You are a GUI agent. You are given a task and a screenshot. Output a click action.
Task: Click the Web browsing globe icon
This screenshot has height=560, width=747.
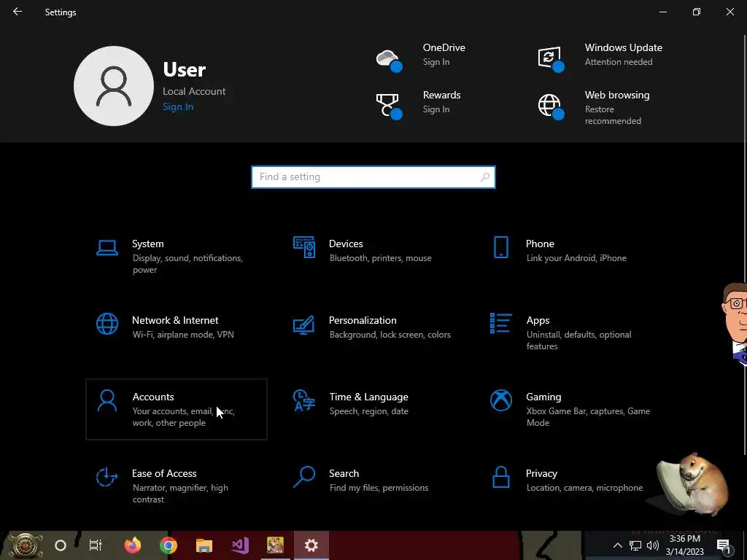click(x=551, y=106)
